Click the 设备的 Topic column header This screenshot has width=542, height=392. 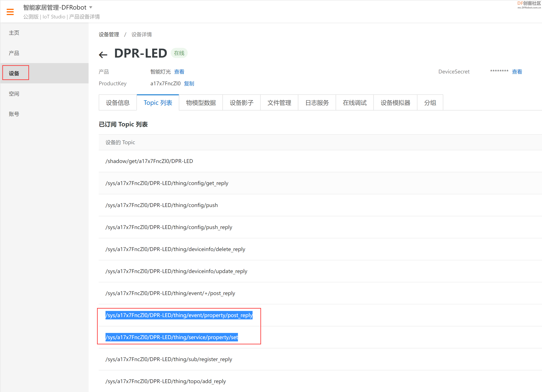(120, 142)
